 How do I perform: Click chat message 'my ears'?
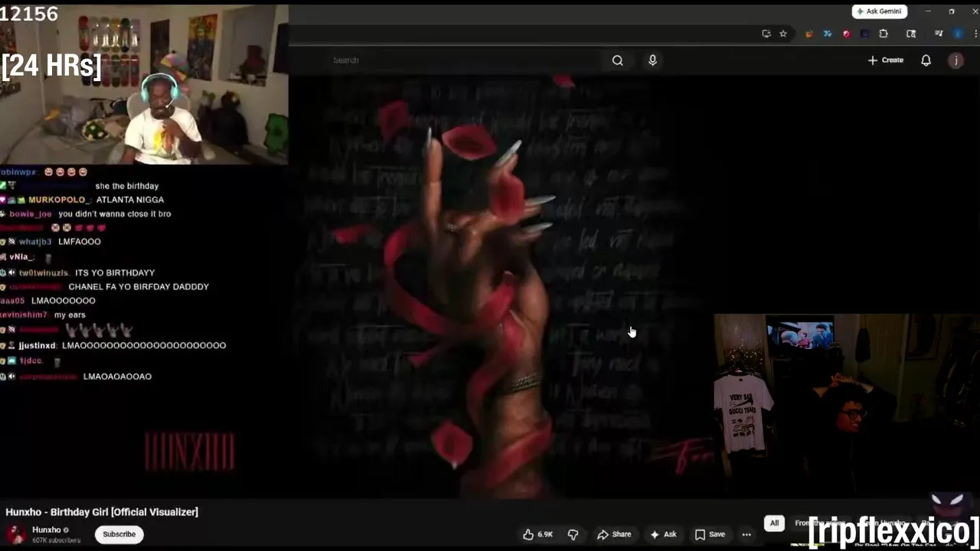[x=70, y=315]
